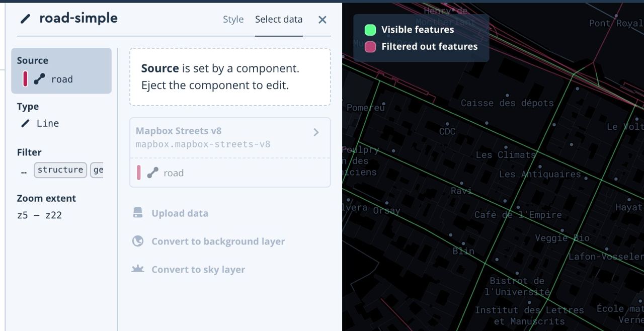
Task: Click the Upload data icon
Action: [138, 213]
